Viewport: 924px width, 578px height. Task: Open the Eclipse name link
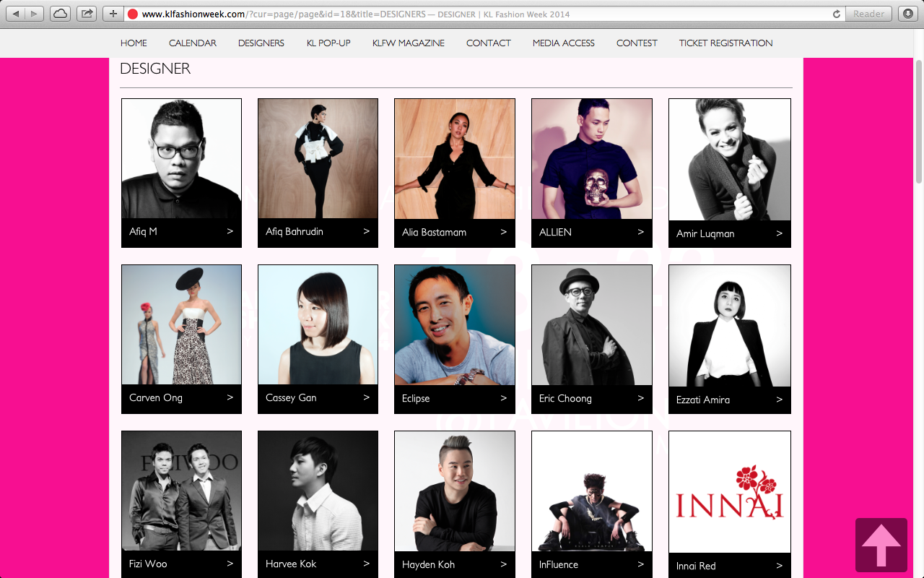(x=416, y=399)
